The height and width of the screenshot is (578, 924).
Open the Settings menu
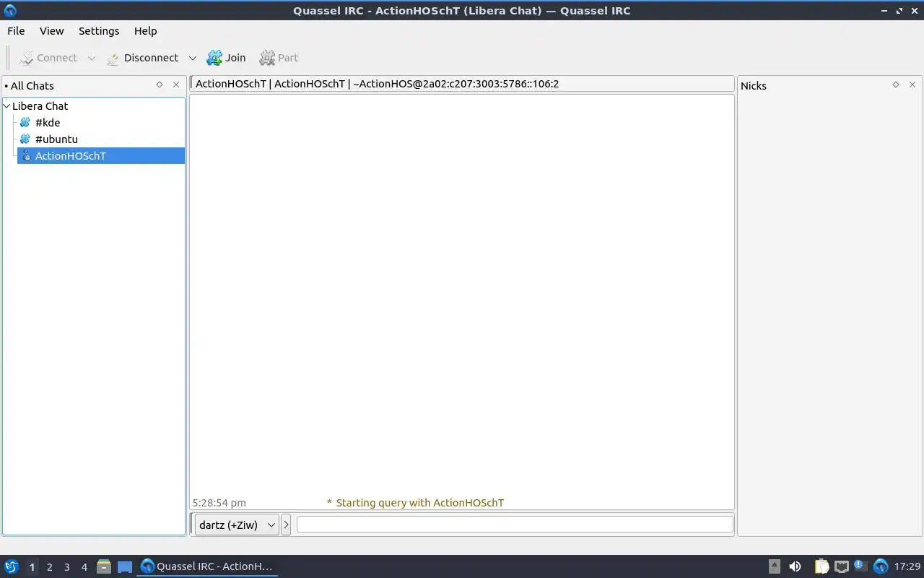(99, 31)
